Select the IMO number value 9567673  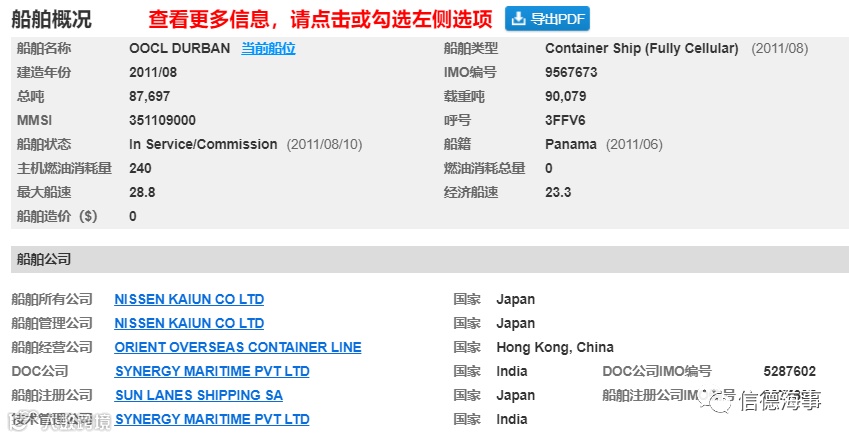571,73
